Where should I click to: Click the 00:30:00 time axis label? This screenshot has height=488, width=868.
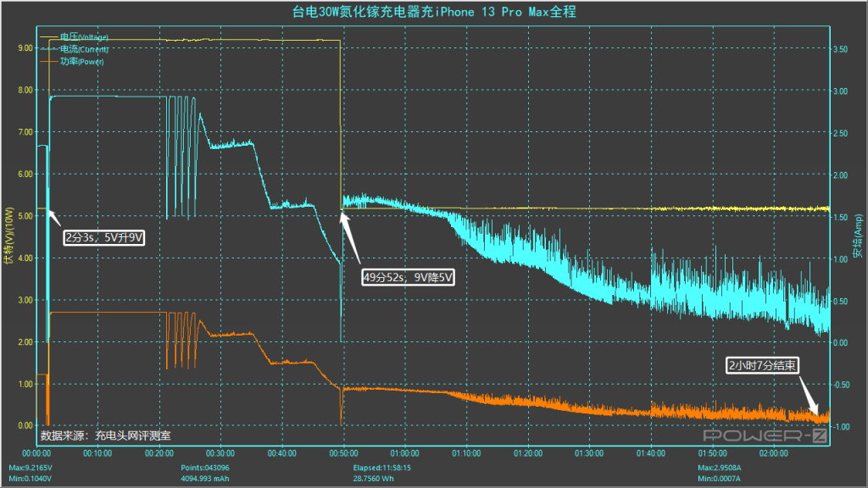click(220, 453)
